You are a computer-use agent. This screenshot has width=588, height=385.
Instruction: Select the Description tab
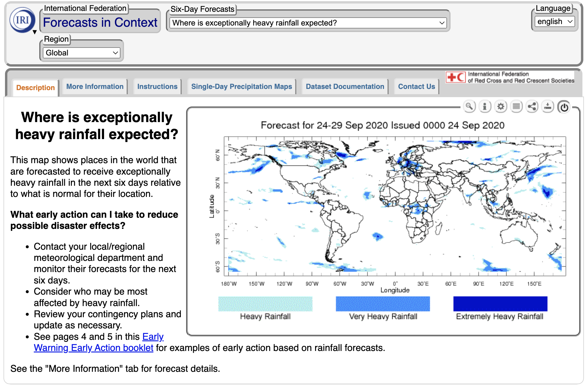click(x=35, y=87)
